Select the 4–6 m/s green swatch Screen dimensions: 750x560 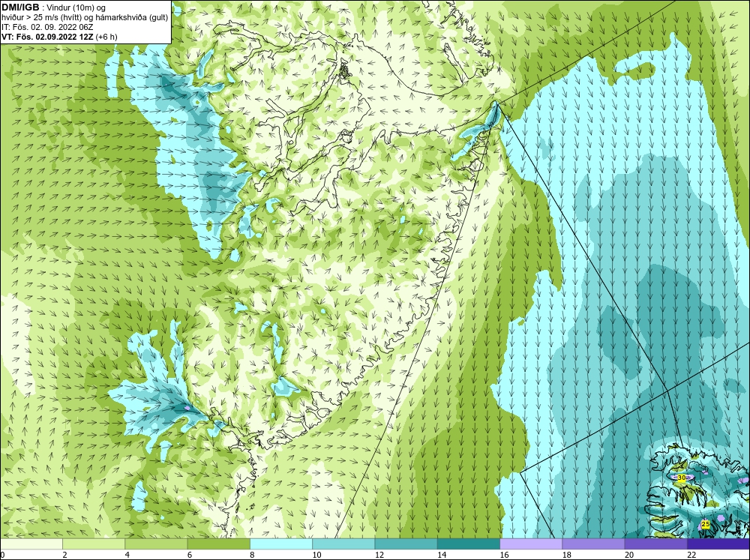(x=157, y=544)
